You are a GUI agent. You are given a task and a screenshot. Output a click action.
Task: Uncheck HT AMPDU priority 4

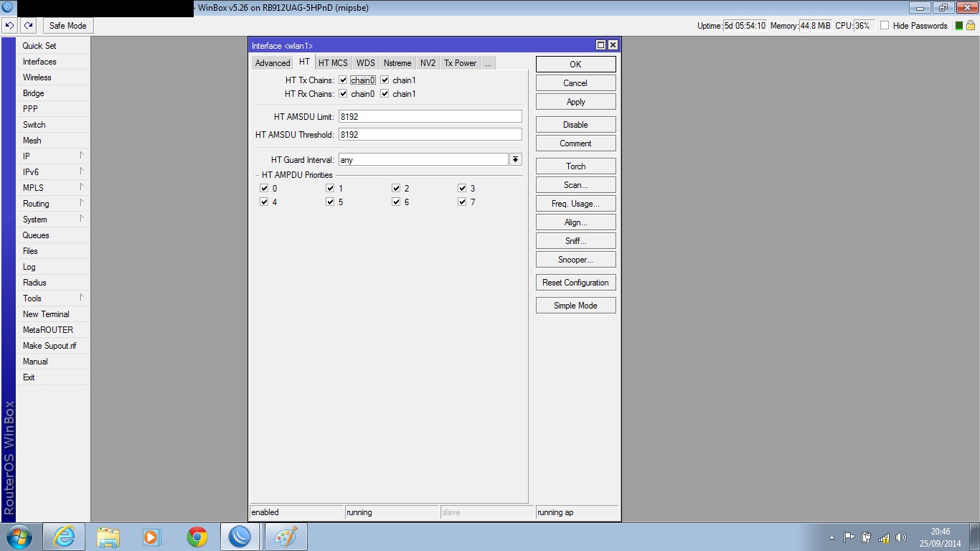(264, 202)
